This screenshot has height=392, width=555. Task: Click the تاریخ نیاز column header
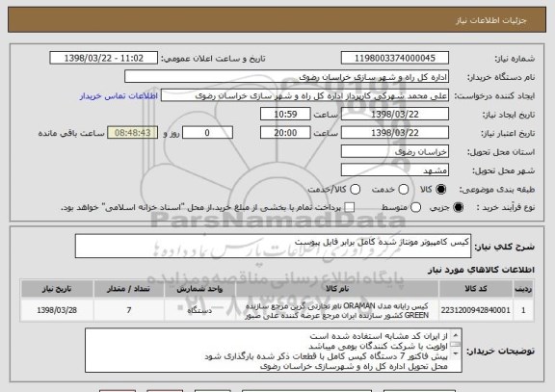click(57, 289)
